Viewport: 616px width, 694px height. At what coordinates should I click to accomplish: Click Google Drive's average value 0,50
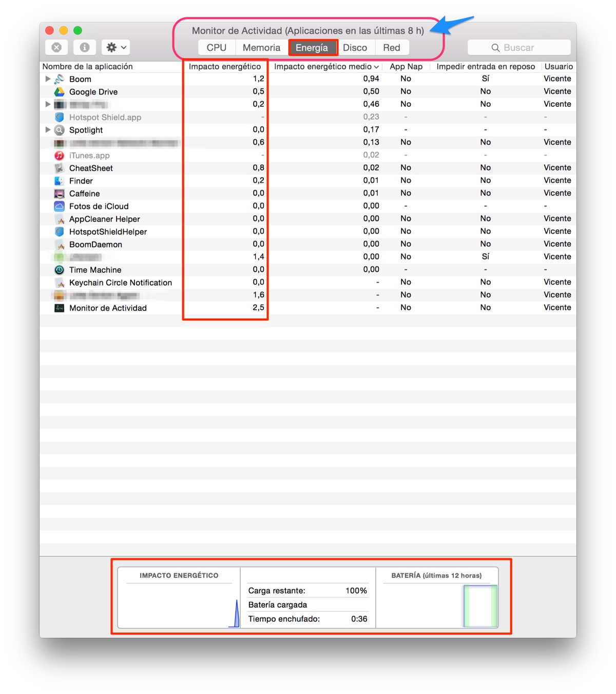[371, 91]
